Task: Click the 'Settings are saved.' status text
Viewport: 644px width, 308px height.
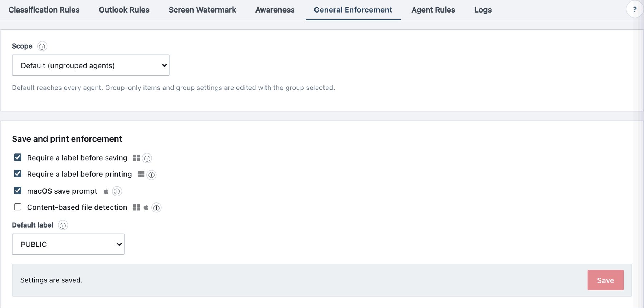Action: pos(51,280)
